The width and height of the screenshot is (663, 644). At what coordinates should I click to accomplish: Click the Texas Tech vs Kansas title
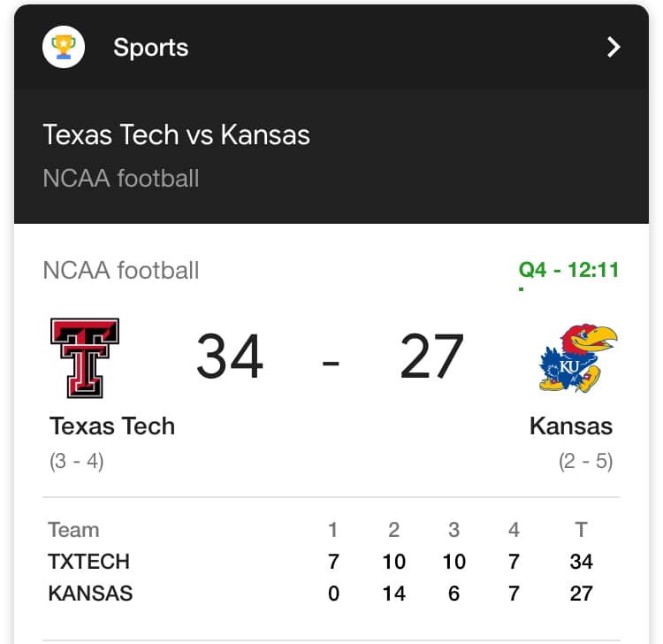(x=176, y=134)
